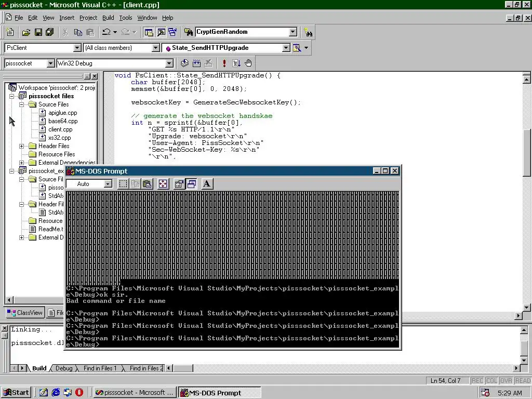
Task: Open the Auto font size dropdown
Action: pyautogui.click(x=108, y=184)
